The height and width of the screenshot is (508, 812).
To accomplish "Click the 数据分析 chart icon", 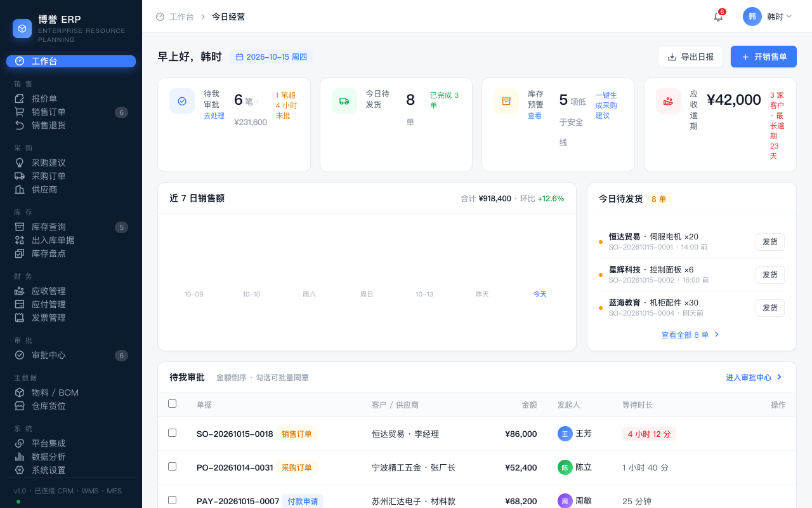I will [x=20, y=457].
